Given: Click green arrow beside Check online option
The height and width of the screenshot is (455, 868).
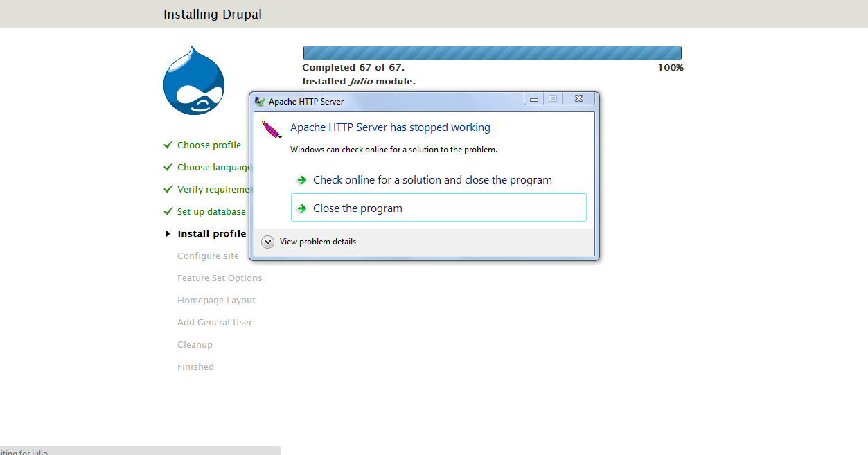Looking at the screenshot, I should pyautogui.click(x=301, y=180).
